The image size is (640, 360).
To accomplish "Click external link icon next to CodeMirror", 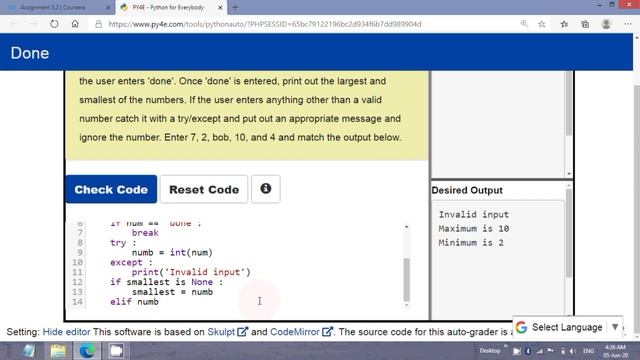I will pyautogui.click(x=327, y=331).
